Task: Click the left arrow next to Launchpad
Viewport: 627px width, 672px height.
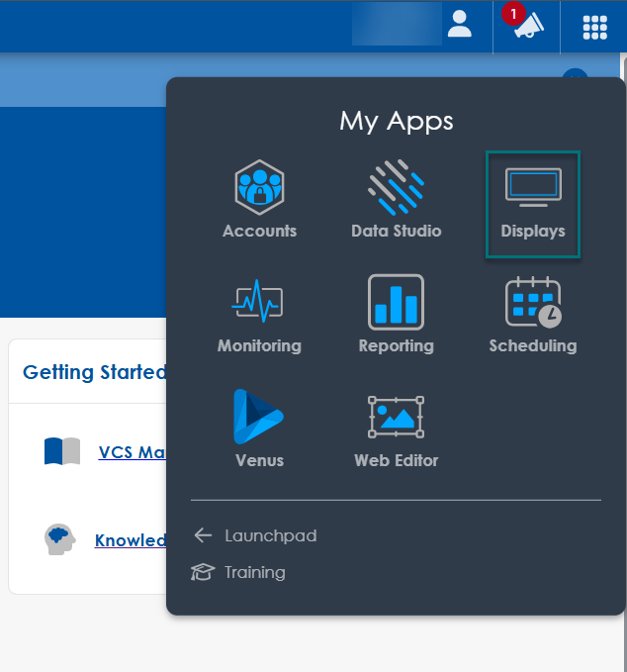Action: [203, 535]
